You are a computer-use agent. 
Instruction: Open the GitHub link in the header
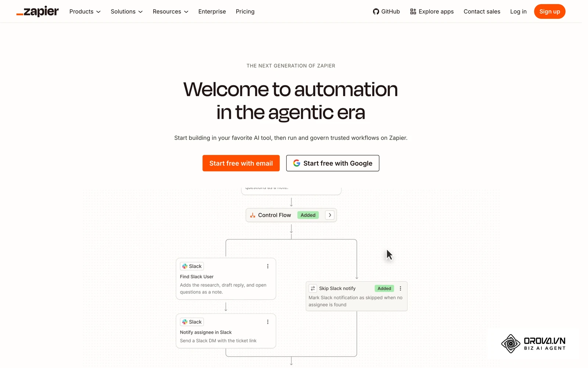tap(386, 11)
